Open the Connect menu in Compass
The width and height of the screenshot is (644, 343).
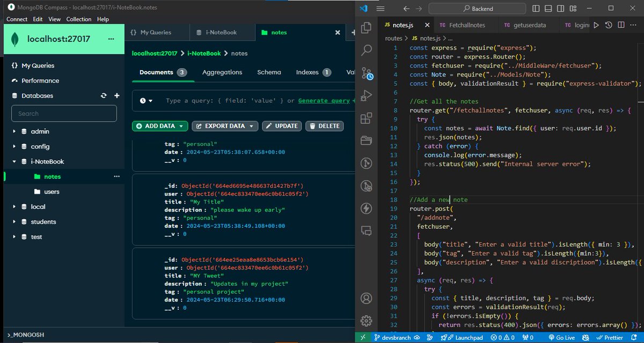click(17, 19)
